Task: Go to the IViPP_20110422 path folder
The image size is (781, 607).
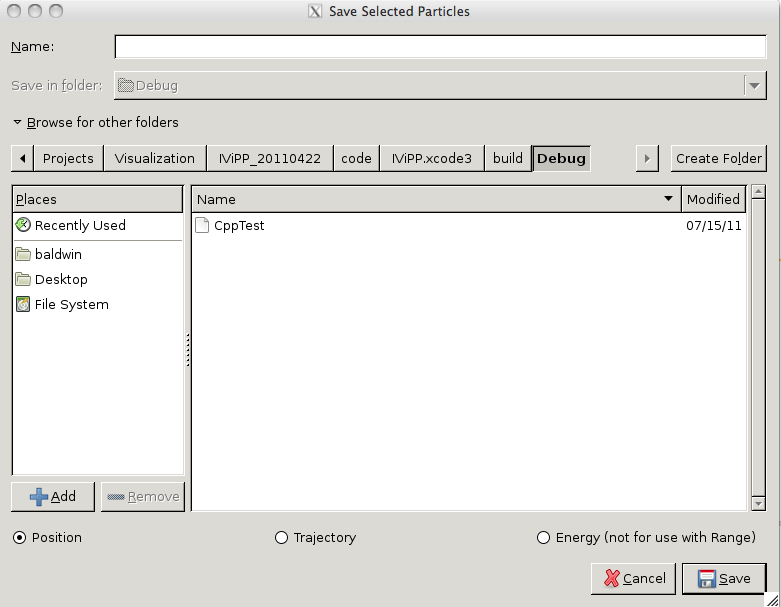Action: coord(269,158)
